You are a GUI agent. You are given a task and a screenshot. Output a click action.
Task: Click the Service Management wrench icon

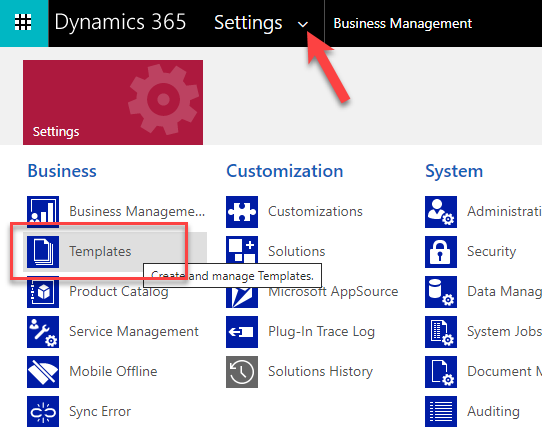pyautogui.click(x=43, y=332)
